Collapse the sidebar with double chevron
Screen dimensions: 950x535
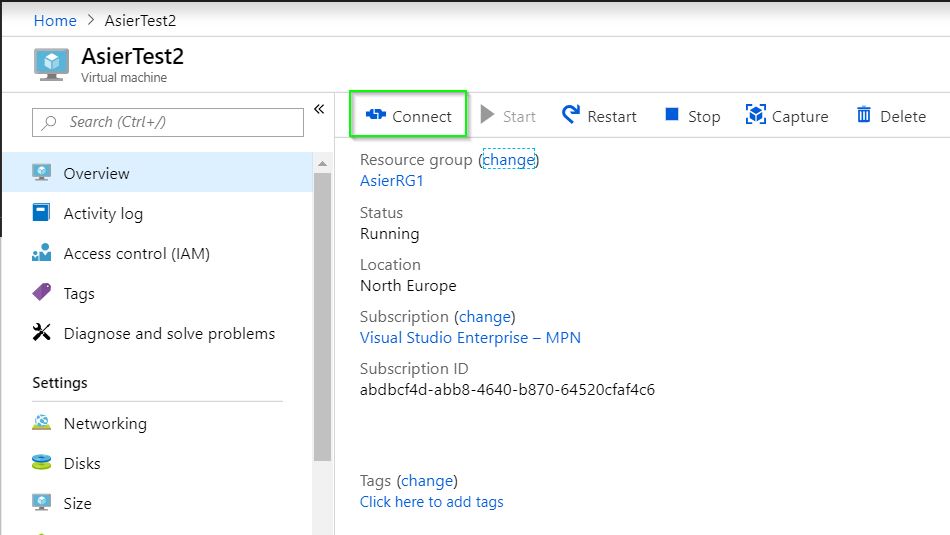coord(319,109)
